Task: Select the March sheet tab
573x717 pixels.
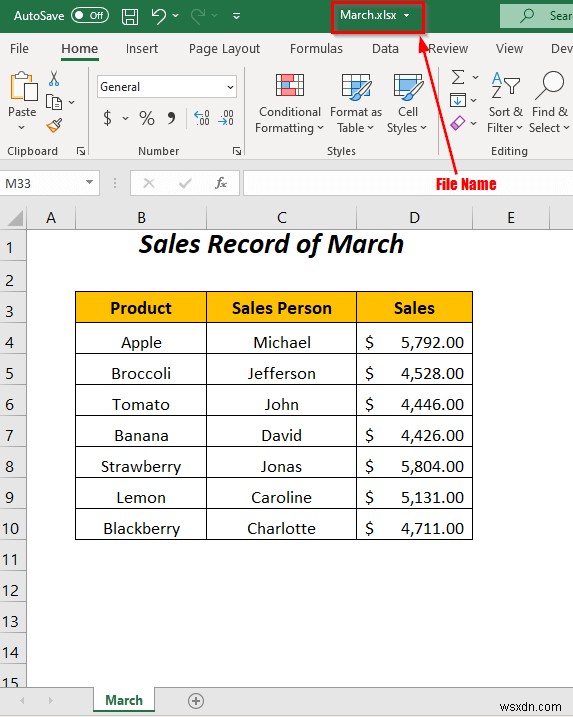Action: 124,700
